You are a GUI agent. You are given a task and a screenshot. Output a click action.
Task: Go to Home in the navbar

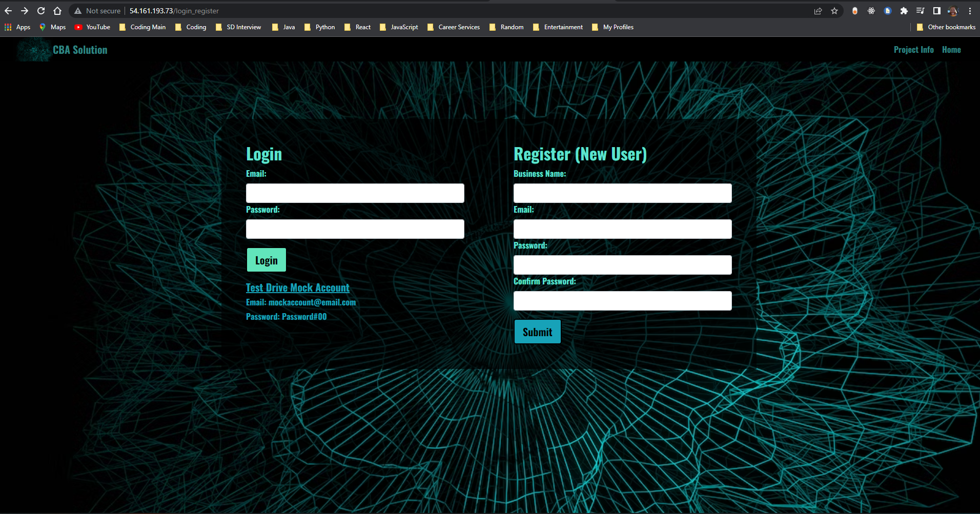951,50
